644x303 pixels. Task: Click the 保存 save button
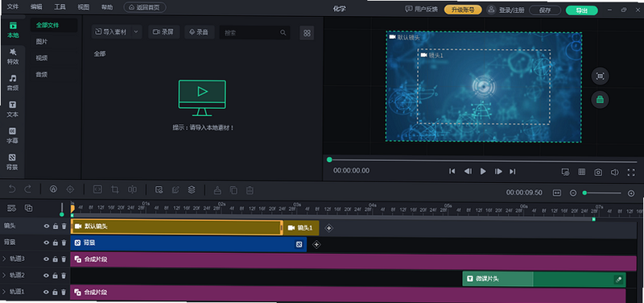pyautogui.click(x=545, y=10)
